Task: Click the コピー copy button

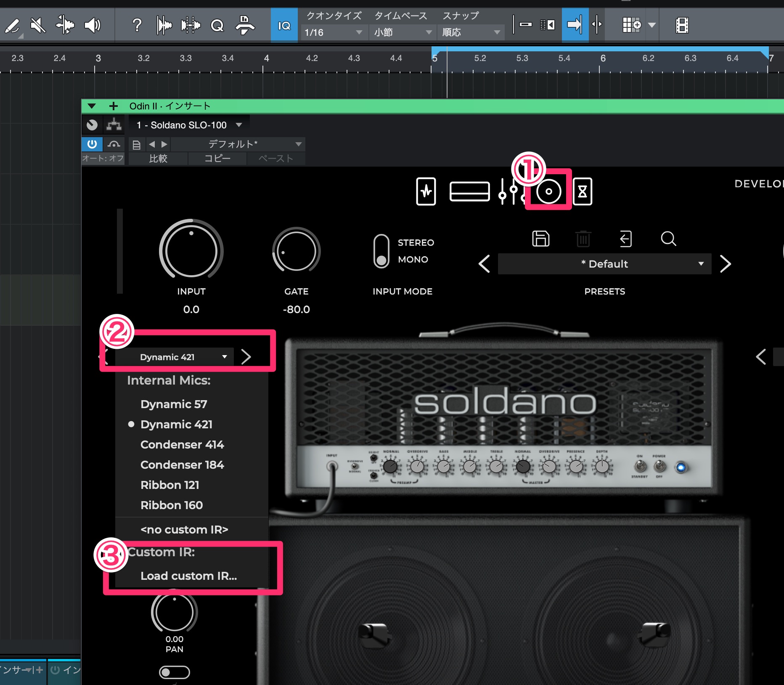Action: pyautogui.click(x=217, y=159)
